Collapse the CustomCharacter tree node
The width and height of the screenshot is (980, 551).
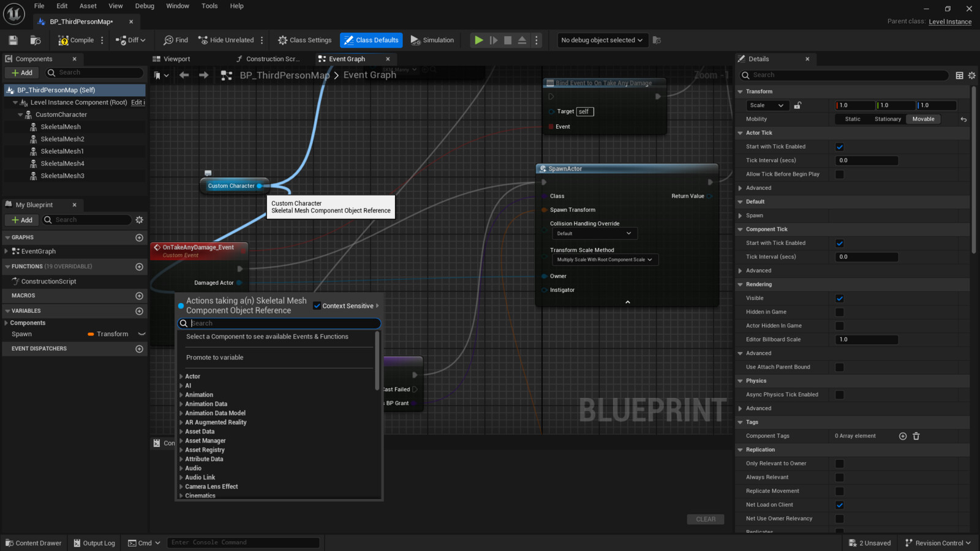click(20, 114)
